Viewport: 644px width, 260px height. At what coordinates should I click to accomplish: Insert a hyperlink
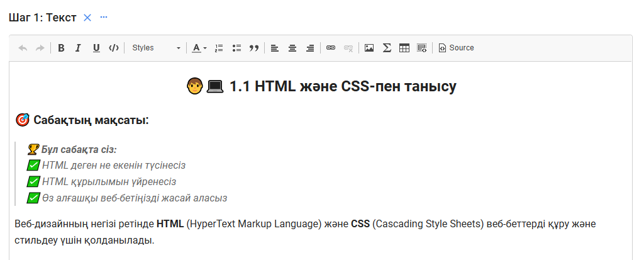[x=331, y=48]
